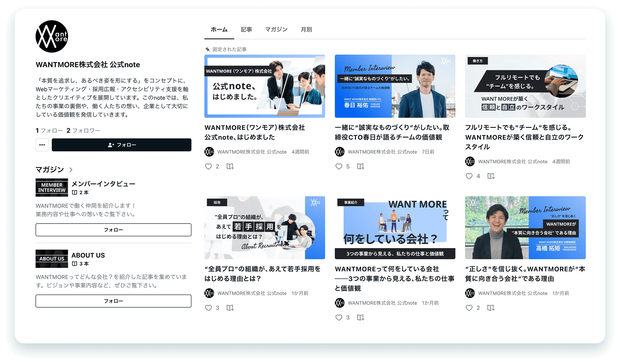This screenshot has height=364, width=620.
Task: Click author avatar under 正しさを信じ抜く article
Action: coord(470,293)
